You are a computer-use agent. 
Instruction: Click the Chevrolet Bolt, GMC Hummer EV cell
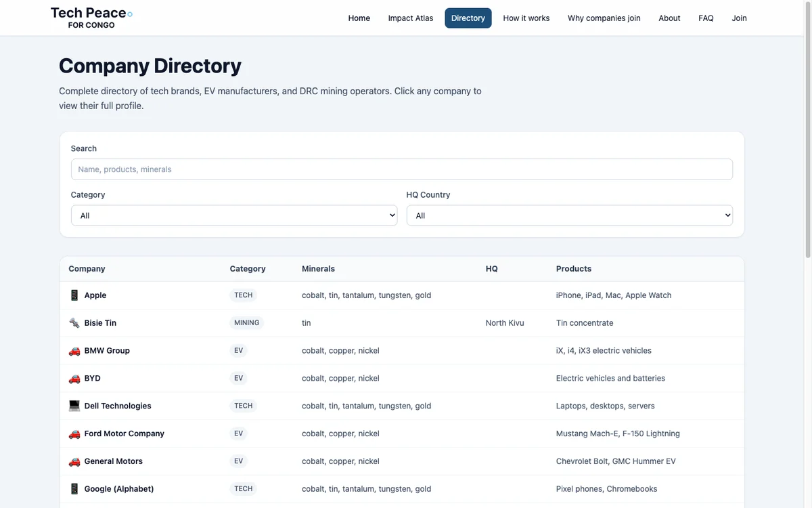point(616,461)
